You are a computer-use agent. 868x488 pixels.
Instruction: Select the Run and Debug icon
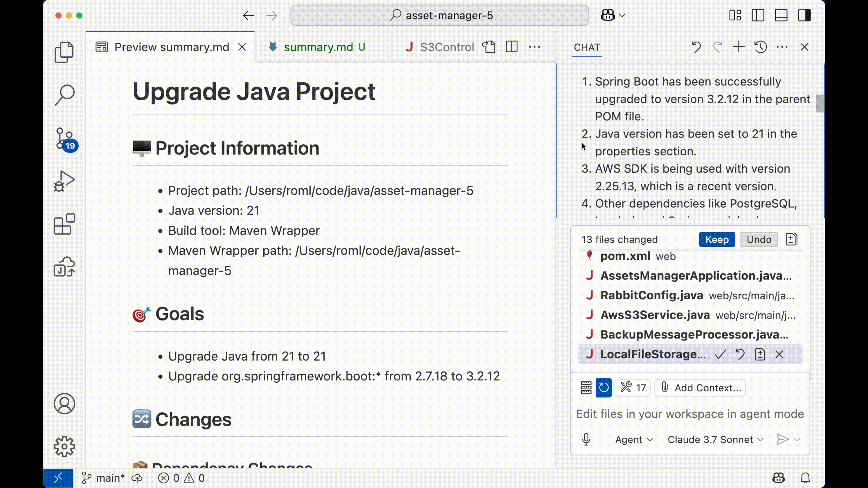pos(64,181)
